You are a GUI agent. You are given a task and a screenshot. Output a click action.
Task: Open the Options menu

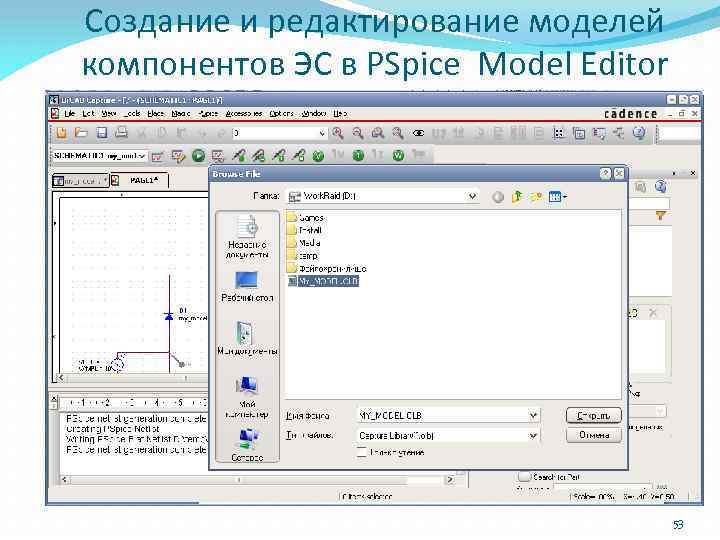(x=281, y=113)
